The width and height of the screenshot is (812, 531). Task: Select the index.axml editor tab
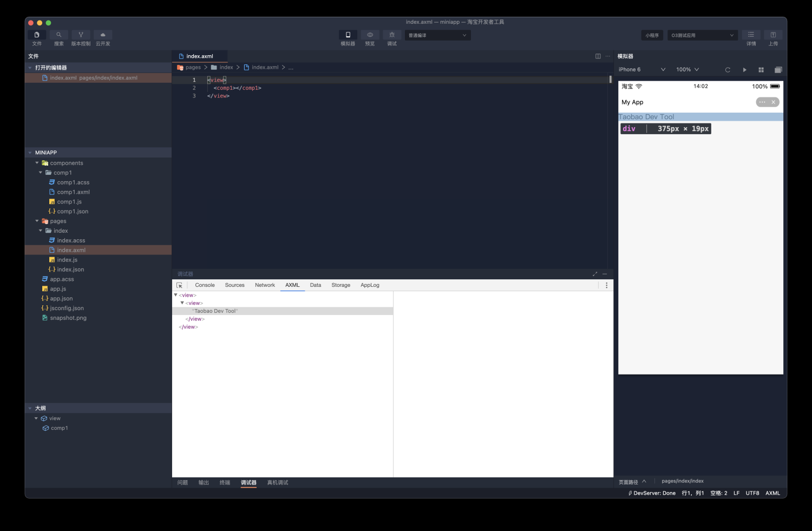200,56
